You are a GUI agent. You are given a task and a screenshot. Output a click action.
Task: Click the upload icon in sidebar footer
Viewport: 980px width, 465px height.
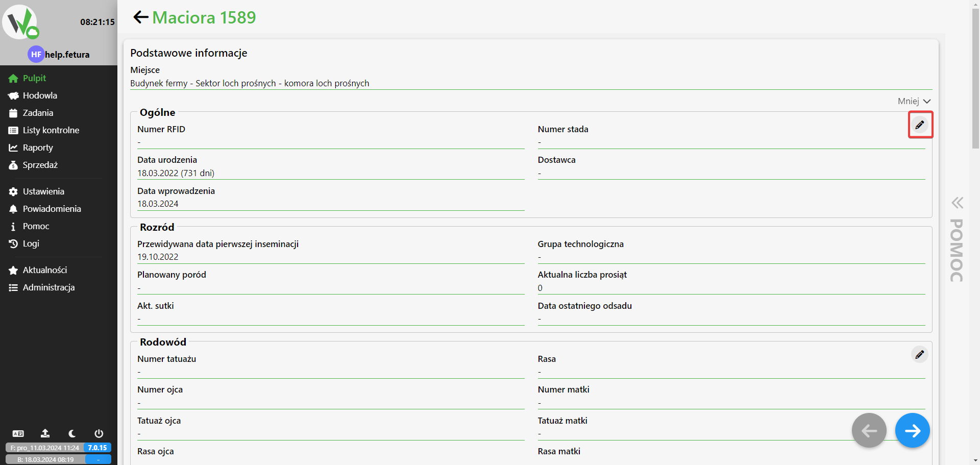click(x=45, y=433)
